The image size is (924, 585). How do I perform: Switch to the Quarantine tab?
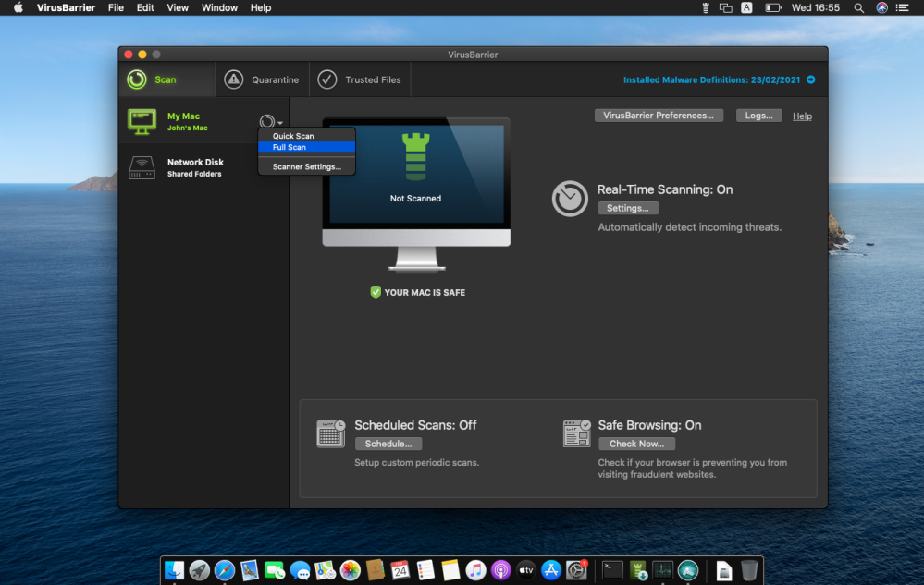point(264,80)
